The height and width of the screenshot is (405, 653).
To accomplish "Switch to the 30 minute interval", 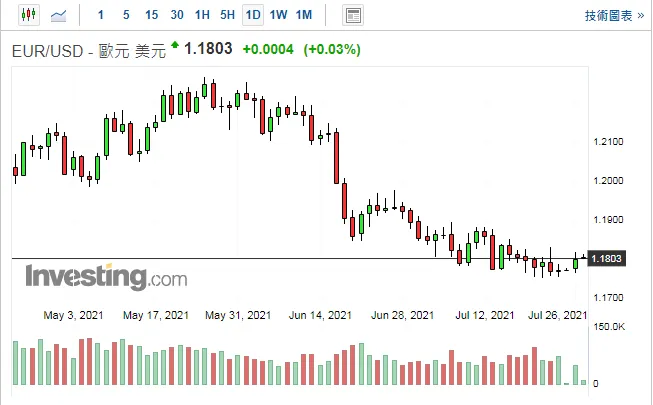I will coord(177,15).
